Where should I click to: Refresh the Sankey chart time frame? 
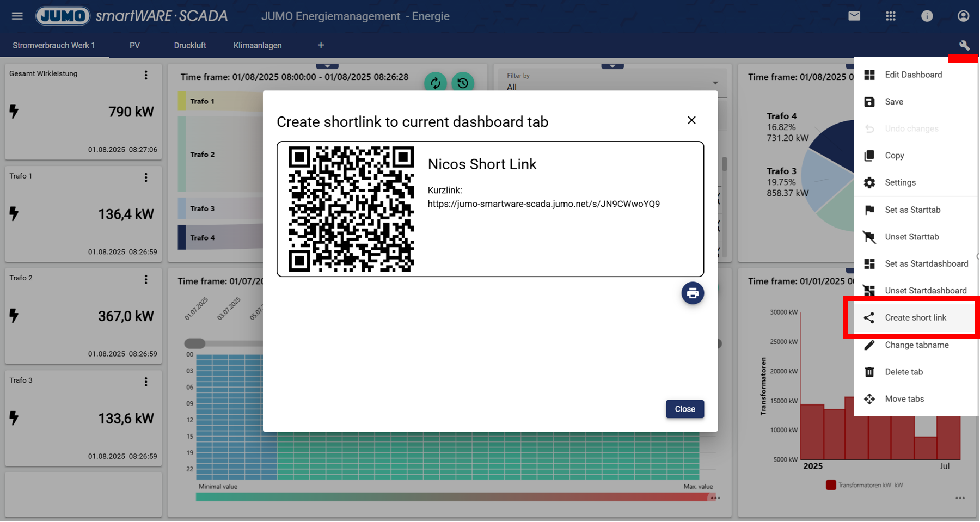coord(436,83)
